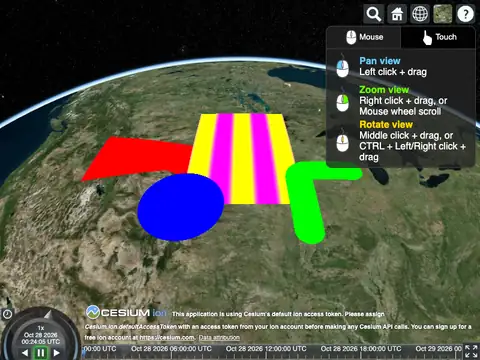Click the 'Zoom view' heading text

pos(384,90)
